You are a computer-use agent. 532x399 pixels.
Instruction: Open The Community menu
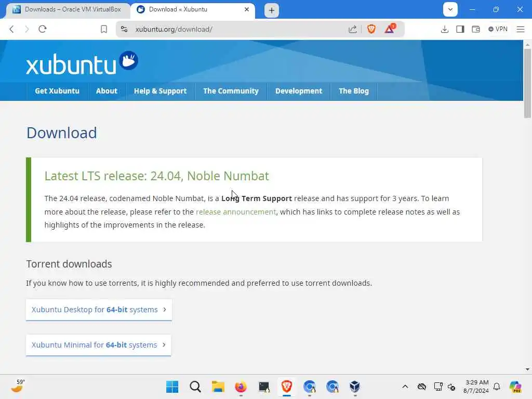[x=231, y=91]
